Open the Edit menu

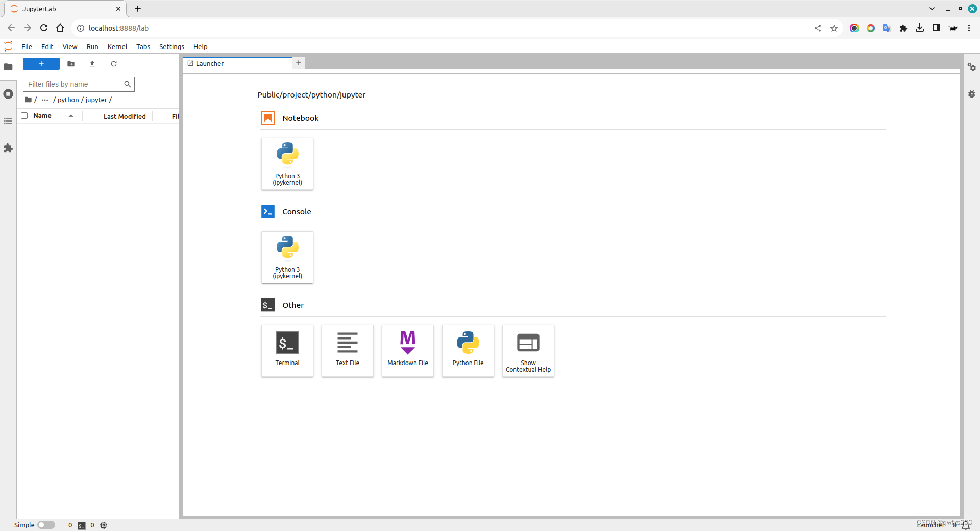pos(47,46)
